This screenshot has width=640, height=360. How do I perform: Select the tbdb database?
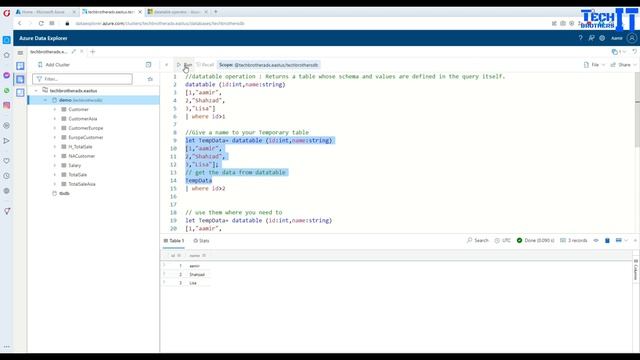coord(64,193)
